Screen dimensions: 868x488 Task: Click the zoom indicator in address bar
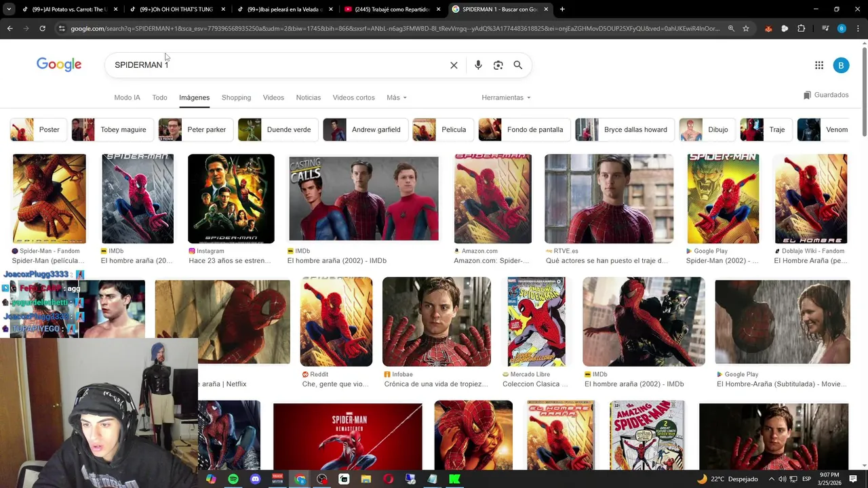pyautogui.click(x=731, y=28)
